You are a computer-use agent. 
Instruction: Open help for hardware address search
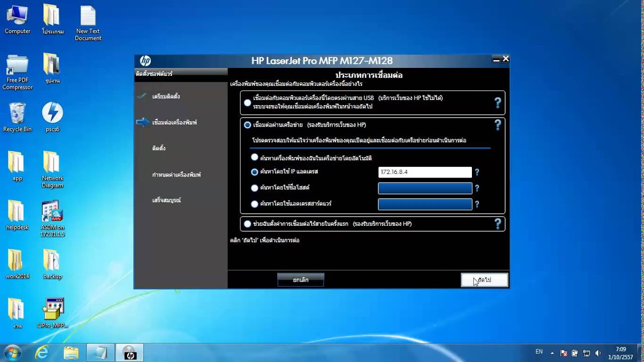click(477, 204)
